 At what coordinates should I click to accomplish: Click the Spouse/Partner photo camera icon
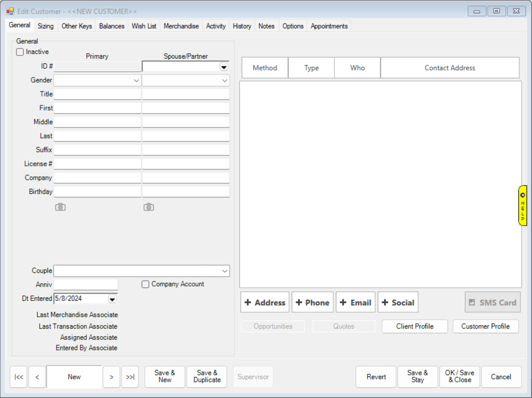[148, 207]
